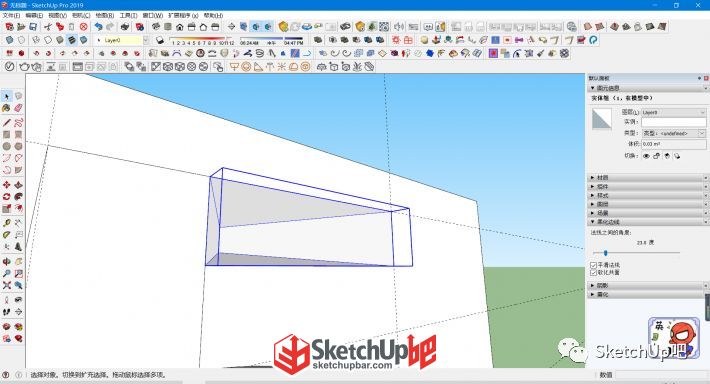Click the red delete X toolbar button
The image size is (710, 384).
(x=83, y=27)
